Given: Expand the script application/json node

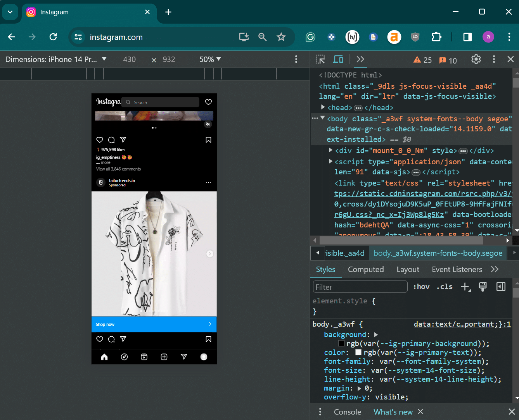Looking at the screenshot, I should (x=330, y=161).
